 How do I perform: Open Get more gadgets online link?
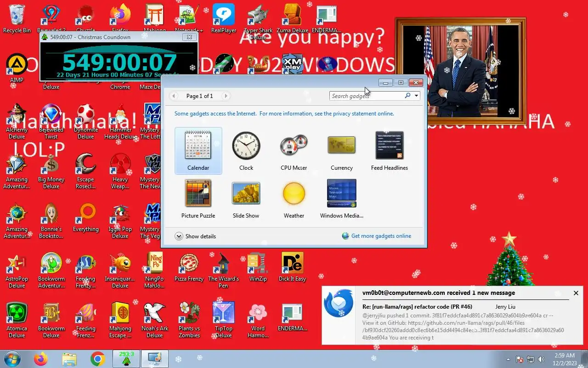point(377,236)
